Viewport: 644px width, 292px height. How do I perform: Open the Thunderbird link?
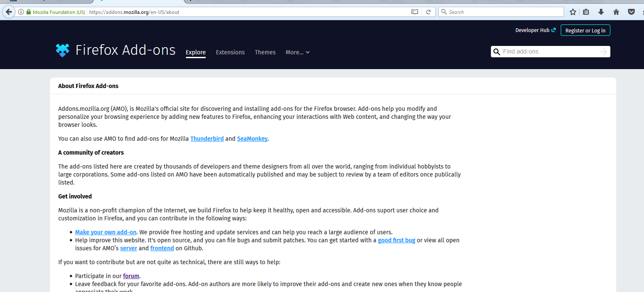pyautogui.click(x=207, y=139)
